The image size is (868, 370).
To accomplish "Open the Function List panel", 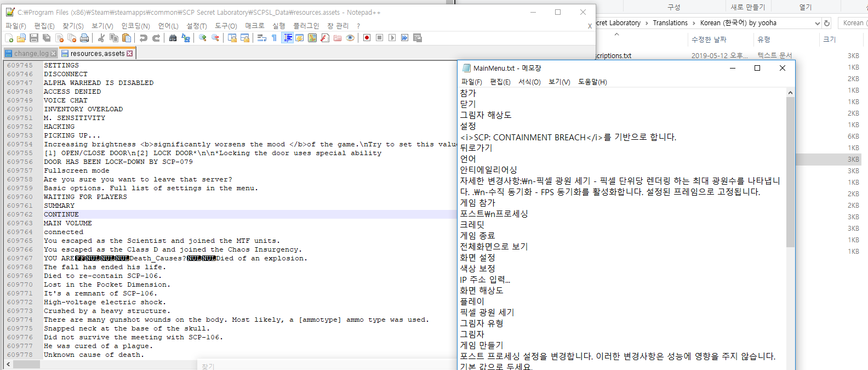I will pyautogui.click(x=325, y=38).
